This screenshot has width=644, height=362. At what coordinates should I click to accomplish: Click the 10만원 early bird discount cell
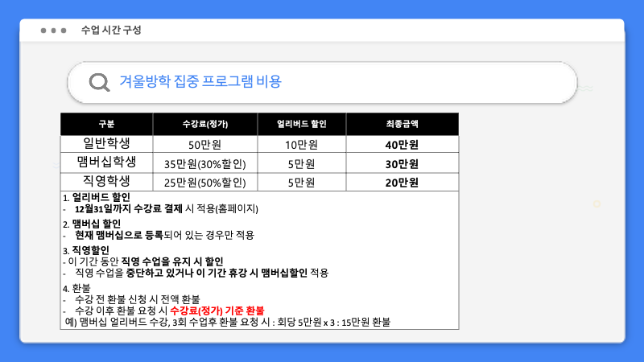point(302,145)
